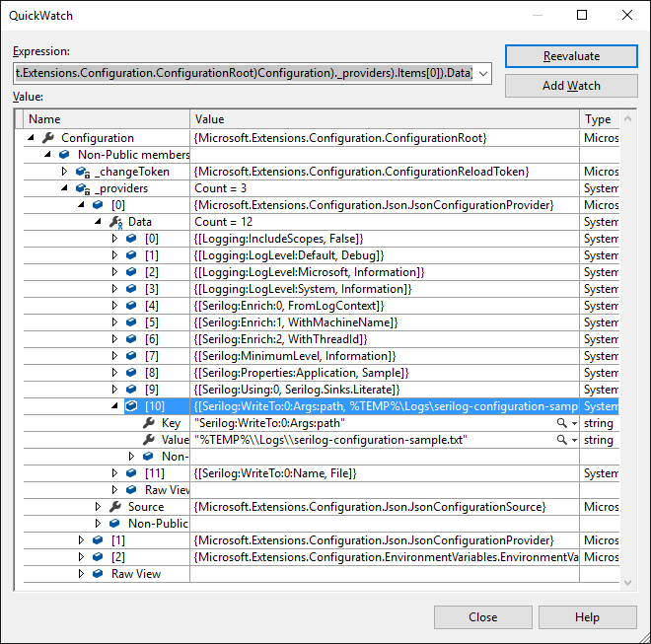651x644 pixels.
Task: Collapse the Non-Public members node under Configuration
Action: tap(47, 155)
